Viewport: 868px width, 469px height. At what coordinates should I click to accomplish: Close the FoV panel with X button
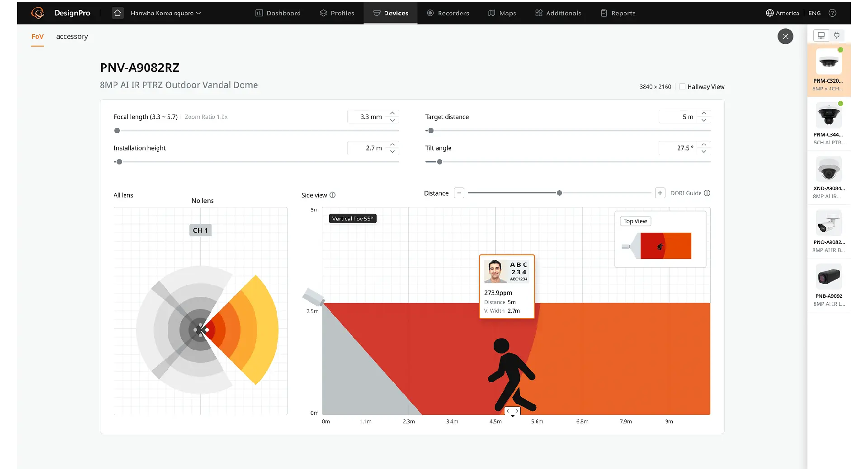pyautogui.click(x=785, y=37)
